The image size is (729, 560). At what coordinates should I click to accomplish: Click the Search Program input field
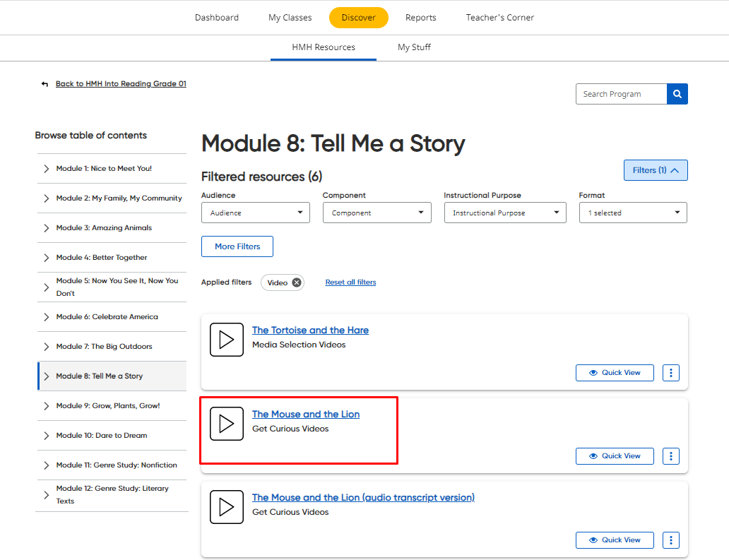(621, 94)
